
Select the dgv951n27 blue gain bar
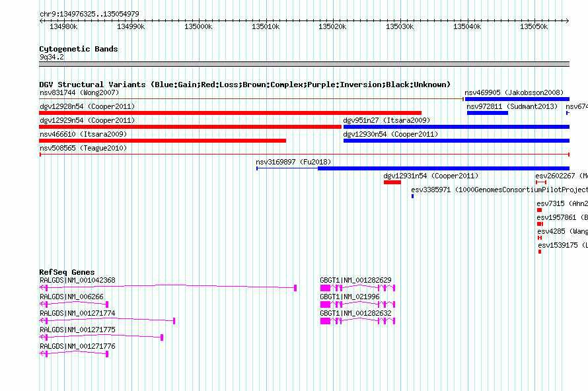(457, 127)
